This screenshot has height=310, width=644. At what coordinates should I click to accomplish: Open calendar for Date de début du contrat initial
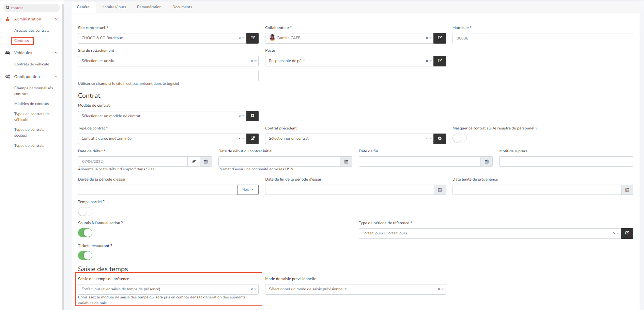pos(346,161)
